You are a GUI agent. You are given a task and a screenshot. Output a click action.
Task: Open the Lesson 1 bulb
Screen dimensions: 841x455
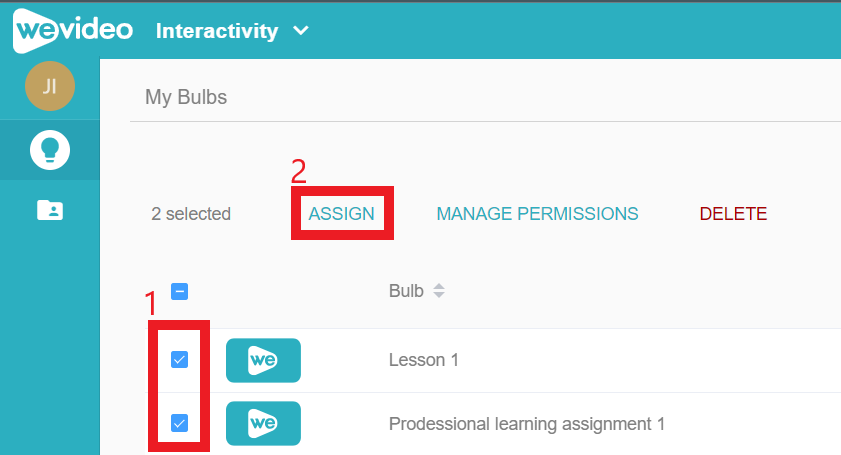click(424, 360)
